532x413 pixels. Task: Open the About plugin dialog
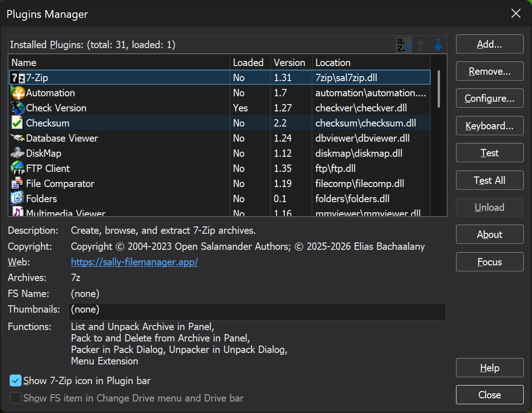[x=489, y=234]
